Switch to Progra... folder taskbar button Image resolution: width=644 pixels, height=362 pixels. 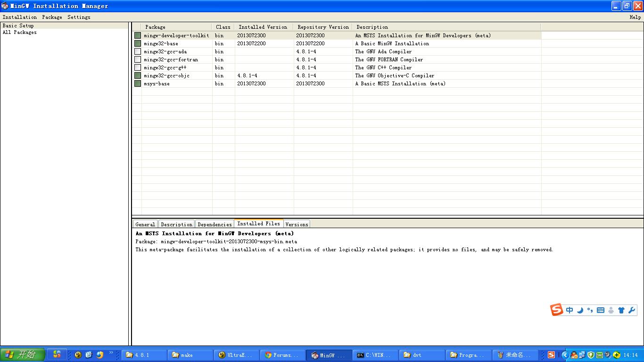coord(468,355)
